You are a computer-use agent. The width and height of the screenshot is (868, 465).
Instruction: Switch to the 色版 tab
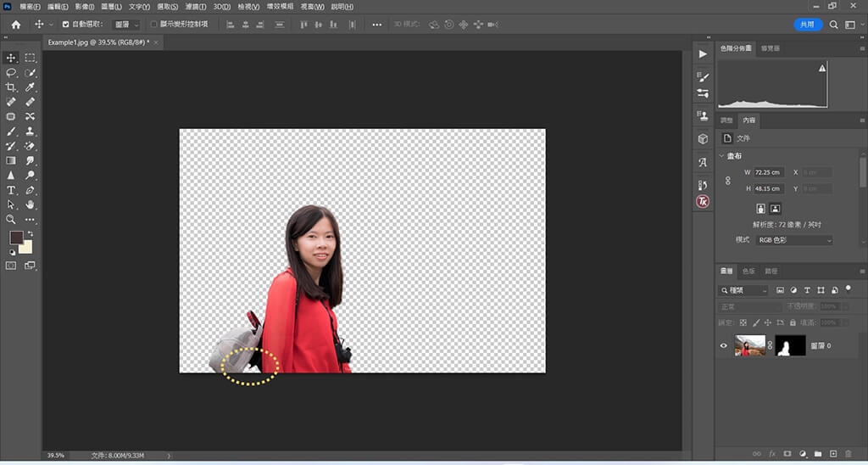point(748,271)
